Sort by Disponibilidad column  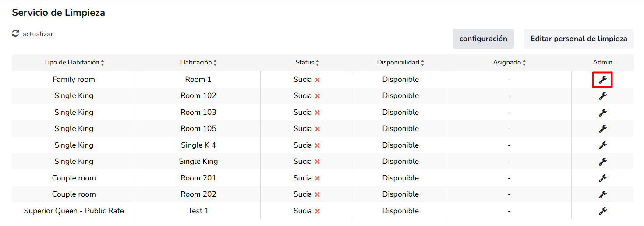(400, 62)
